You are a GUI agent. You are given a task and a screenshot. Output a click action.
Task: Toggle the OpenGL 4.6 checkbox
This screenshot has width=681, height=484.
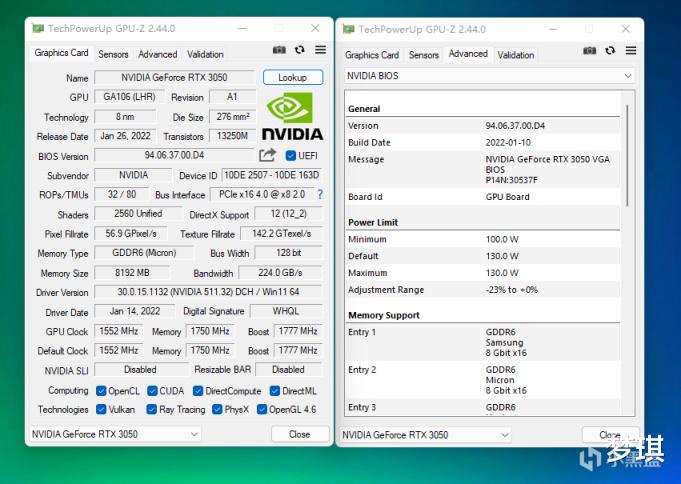click(261, 409)
